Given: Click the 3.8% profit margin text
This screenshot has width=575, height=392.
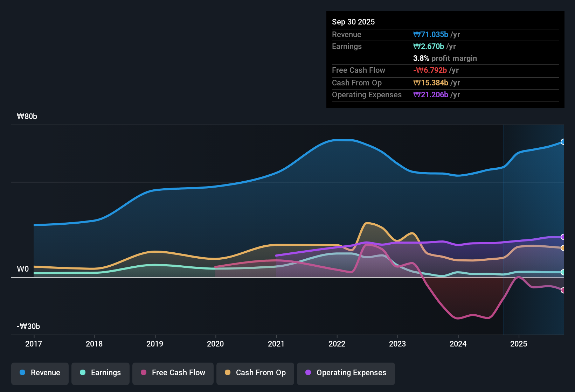Looking at the screenshot, I should [445, 58].
